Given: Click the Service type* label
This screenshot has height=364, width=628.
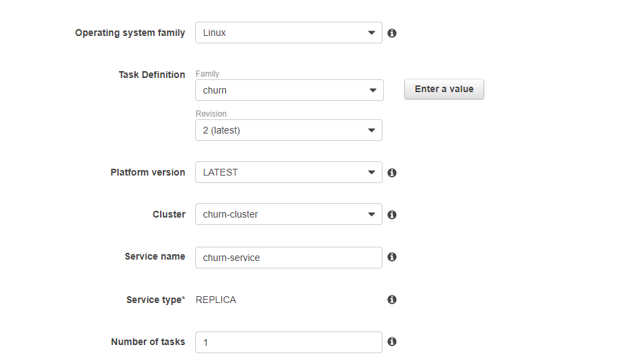Looking at the screenshot, I should (156, 300).
